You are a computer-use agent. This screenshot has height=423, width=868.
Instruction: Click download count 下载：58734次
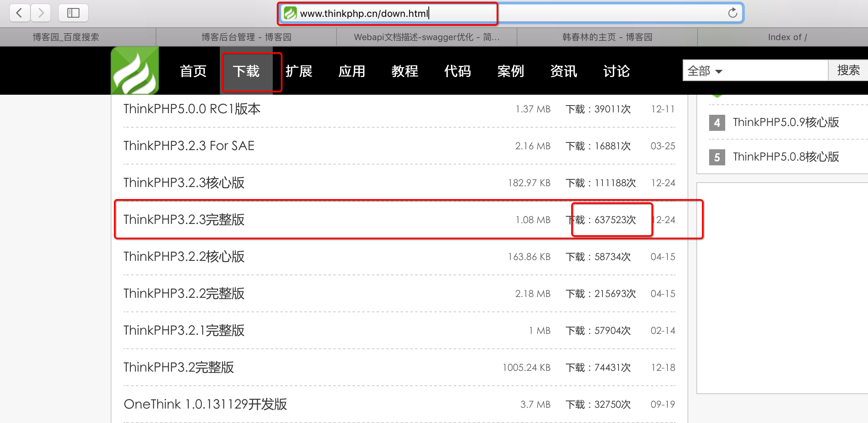coord(598,256)
